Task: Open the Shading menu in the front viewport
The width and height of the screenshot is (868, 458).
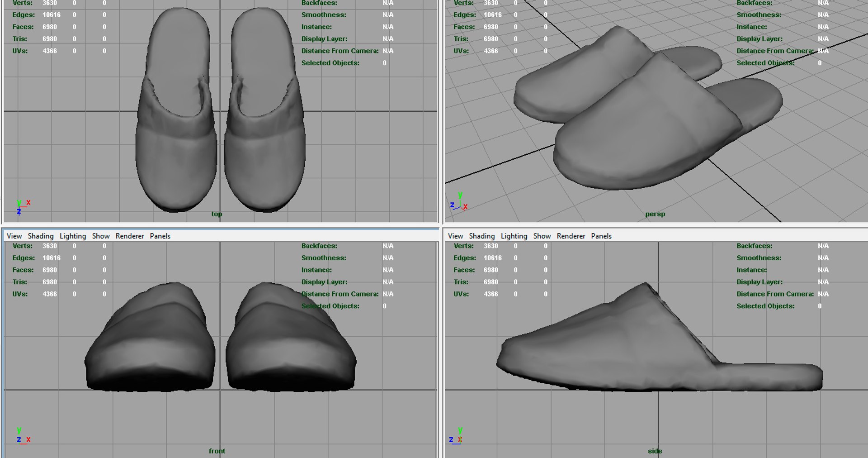Action: (x=41, y=236)
